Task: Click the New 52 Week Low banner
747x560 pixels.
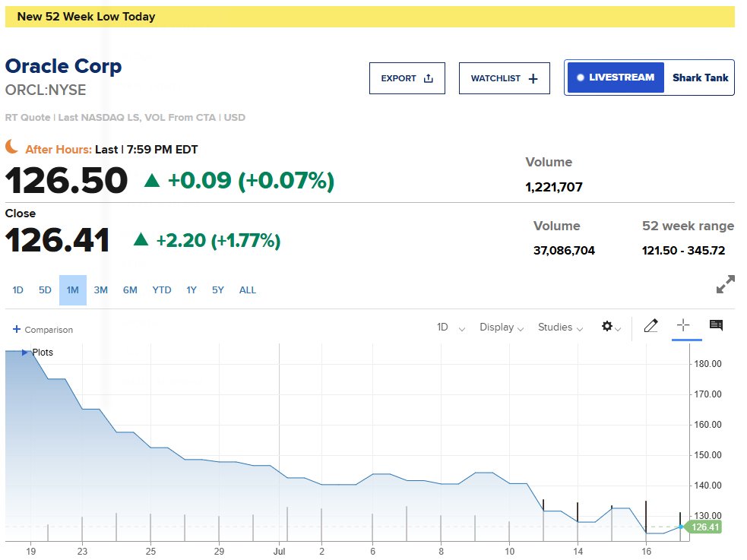Action: pos(369,17)
